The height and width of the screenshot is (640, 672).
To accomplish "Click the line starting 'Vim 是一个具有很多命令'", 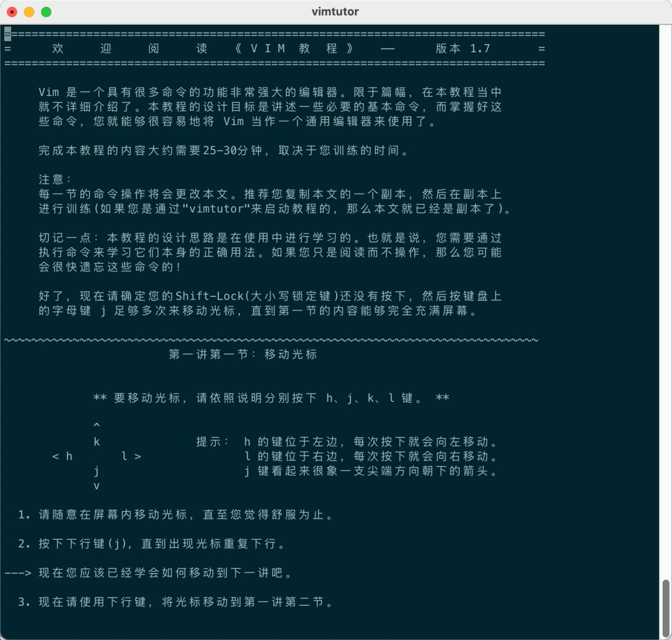I will tap(270, 92).
